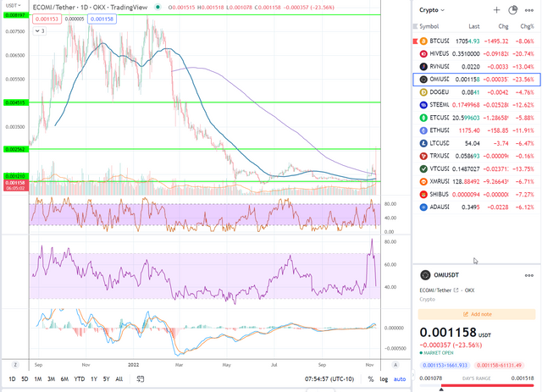Open the go-to-date calendar icon
The width and height of the screenshot is (542, 392).
point(140,378)
